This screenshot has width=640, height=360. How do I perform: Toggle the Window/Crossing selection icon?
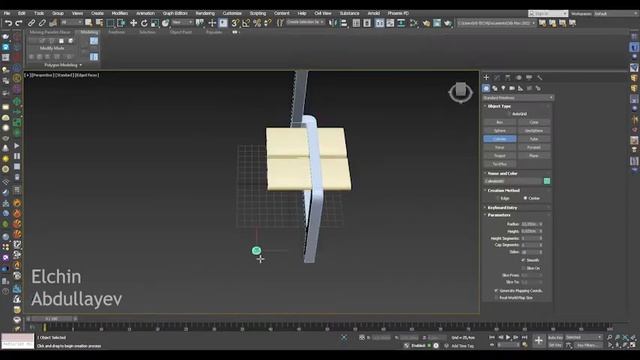(121, 23)
